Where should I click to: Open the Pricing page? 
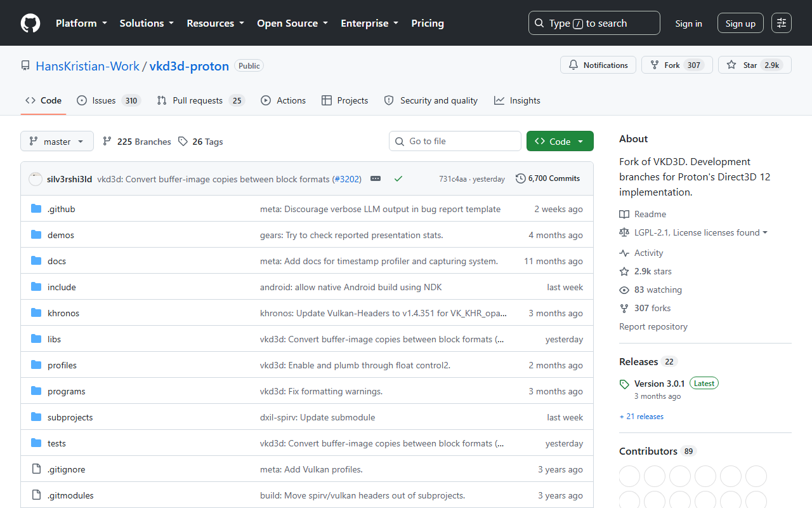pyautogui.click(x=428, y=23)
